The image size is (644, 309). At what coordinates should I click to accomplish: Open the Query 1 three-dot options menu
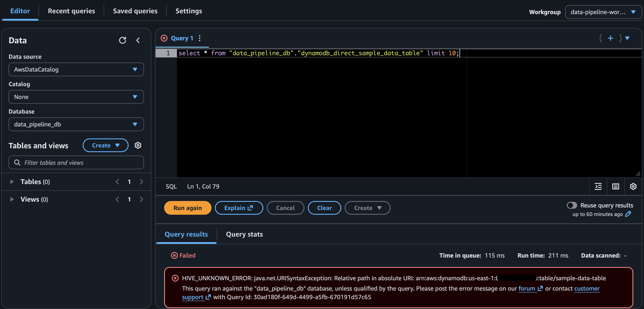[x=199, y=38]
